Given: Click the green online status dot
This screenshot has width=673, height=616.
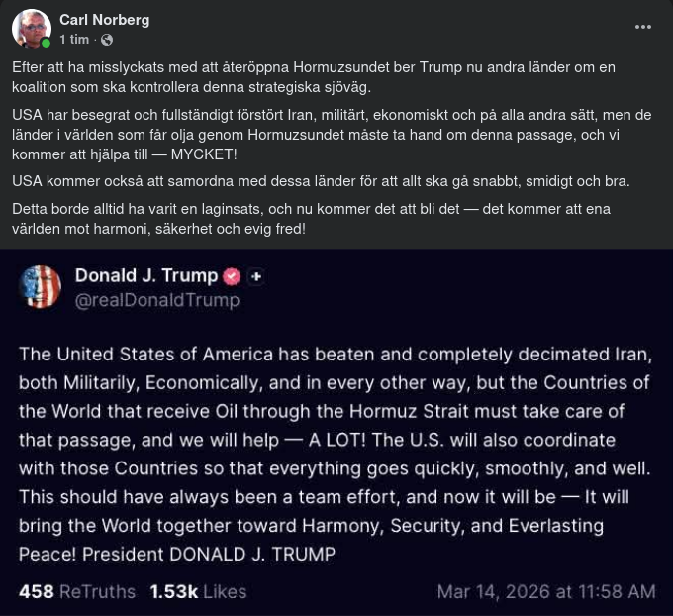Looking at the screenshot, I should [x=46, y=44].
